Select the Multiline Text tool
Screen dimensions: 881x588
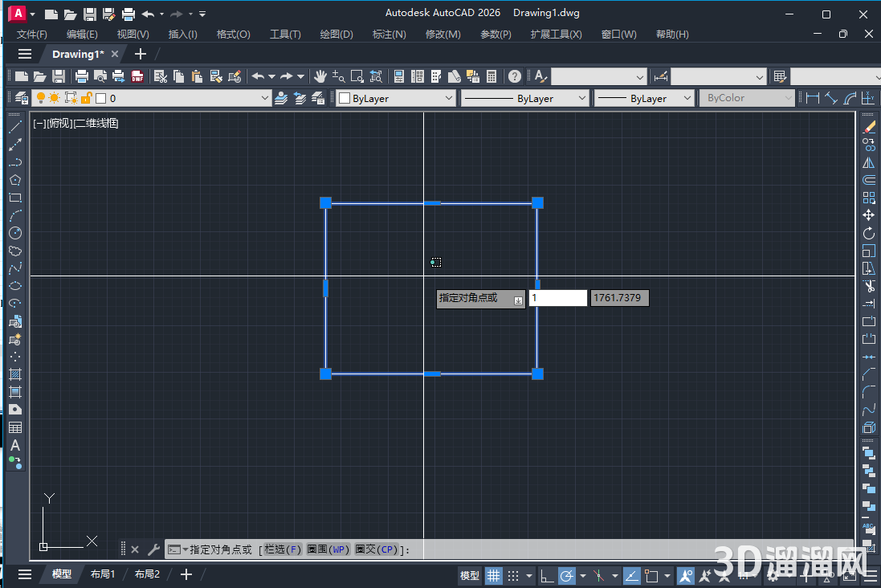(15, 445)
